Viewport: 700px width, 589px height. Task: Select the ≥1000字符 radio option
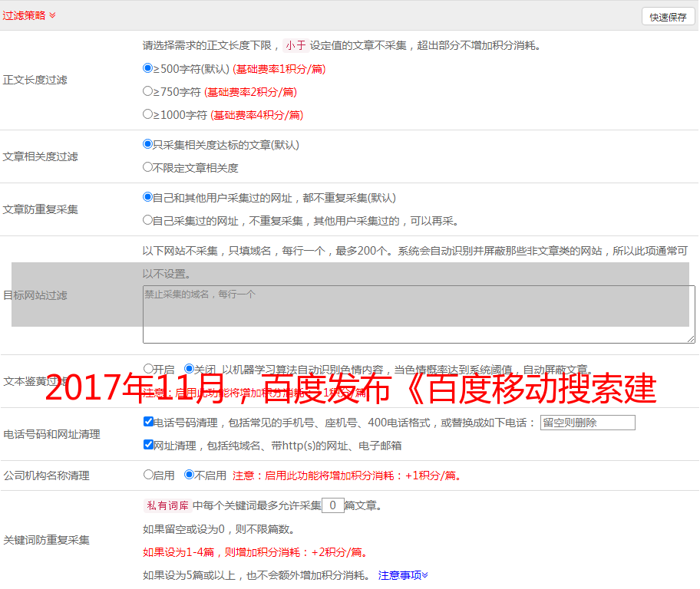pos(147,114)
